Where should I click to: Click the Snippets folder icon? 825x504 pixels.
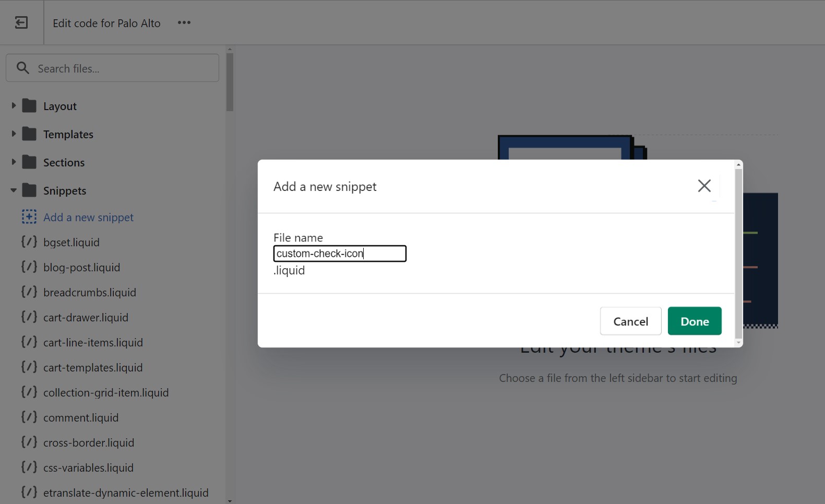pyautogui.click(x=30, y=190)
